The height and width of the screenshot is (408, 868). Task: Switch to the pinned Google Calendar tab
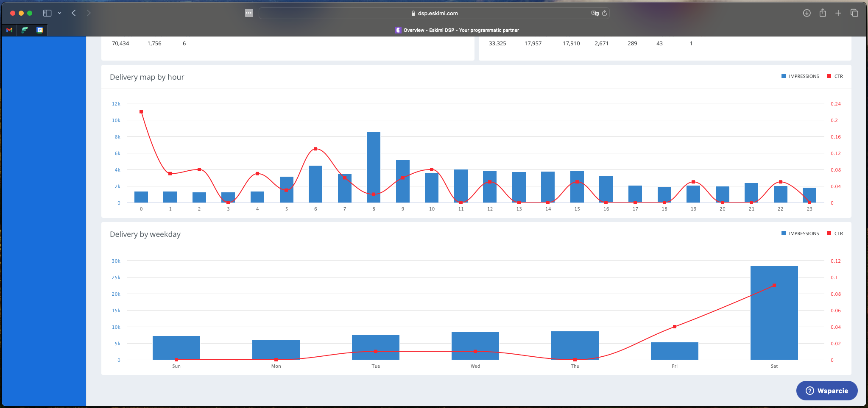tap(40, 30)
